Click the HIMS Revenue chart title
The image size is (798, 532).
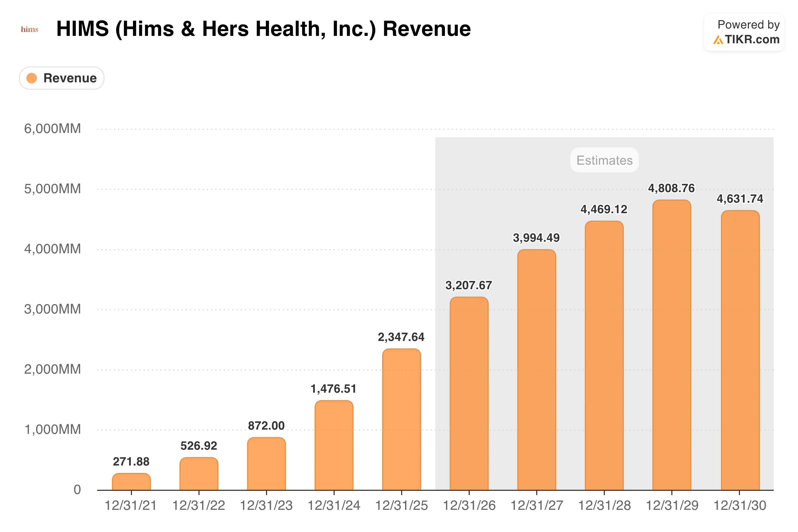tap(264, 29)
